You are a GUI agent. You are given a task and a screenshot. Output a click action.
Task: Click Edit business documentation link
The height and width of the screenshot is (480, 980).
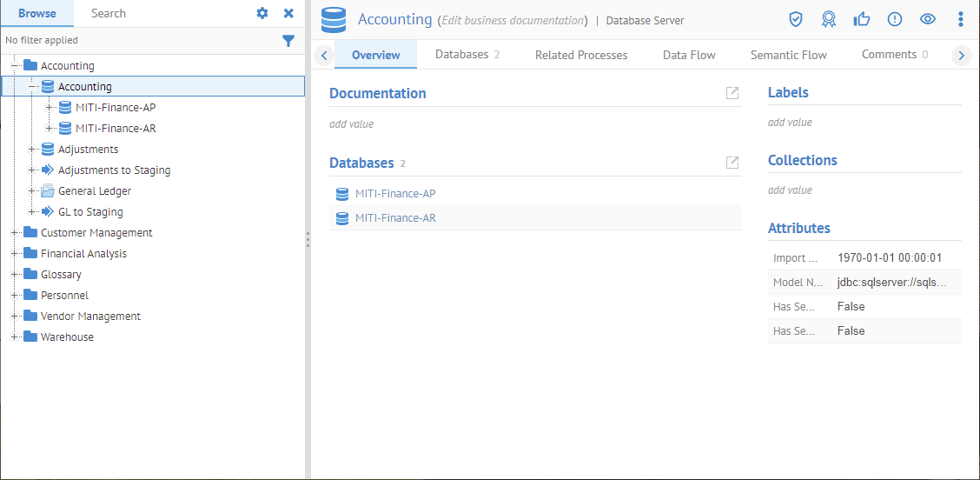513,21
